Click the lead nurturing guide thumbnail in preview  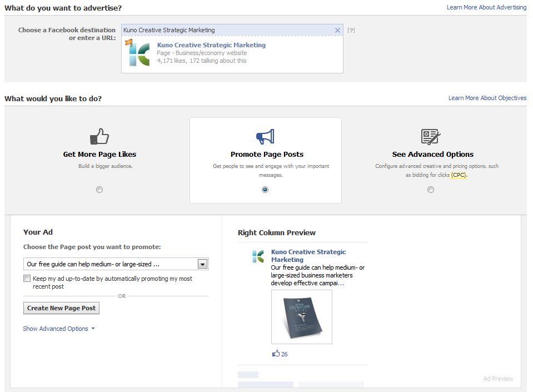point(301,316)
